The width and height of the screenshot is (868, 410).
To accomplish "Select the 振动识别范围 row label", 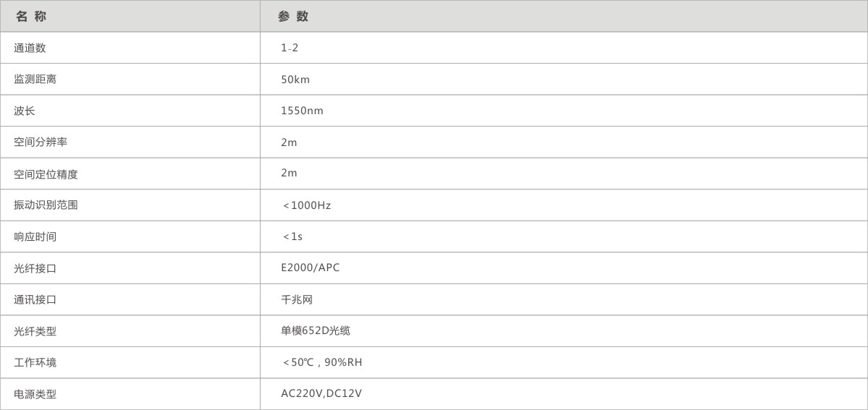I will [x=46, y=205].
